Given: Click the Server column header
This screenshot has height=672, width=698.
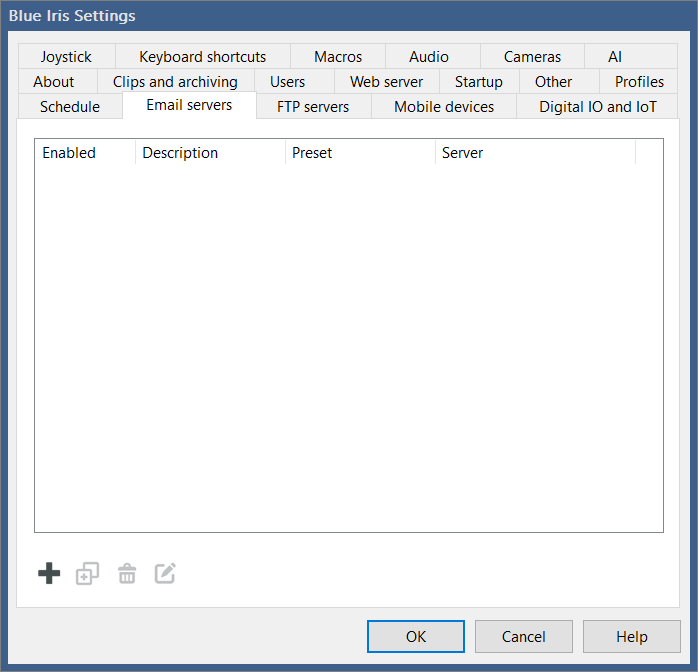Looking at the screenshot, I should tap(536, 153).
